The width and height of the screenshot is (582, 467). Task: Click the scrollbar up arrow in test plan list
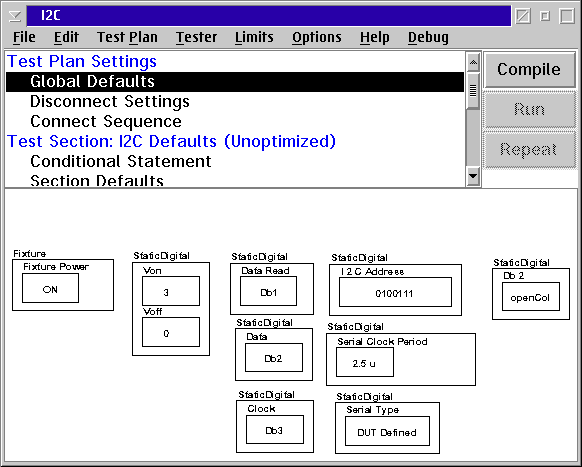[x=473, y=63]
